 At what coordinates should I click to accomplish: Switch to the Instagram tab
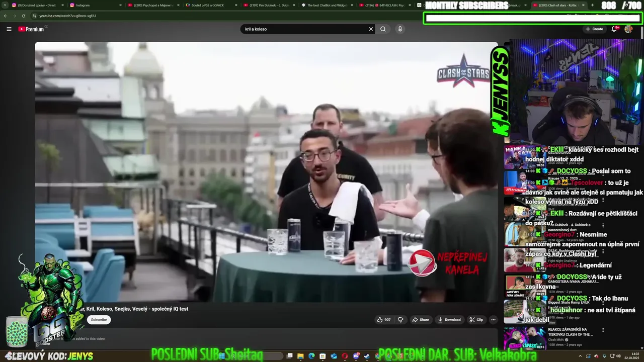click(x=96, y=5)
